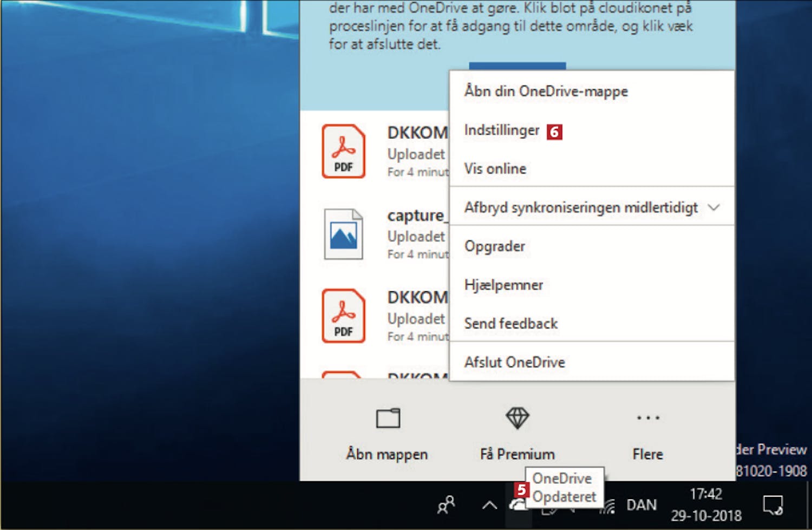Open the capture_ file name entry
Screen dimensions: 812x530
point(417,216)
